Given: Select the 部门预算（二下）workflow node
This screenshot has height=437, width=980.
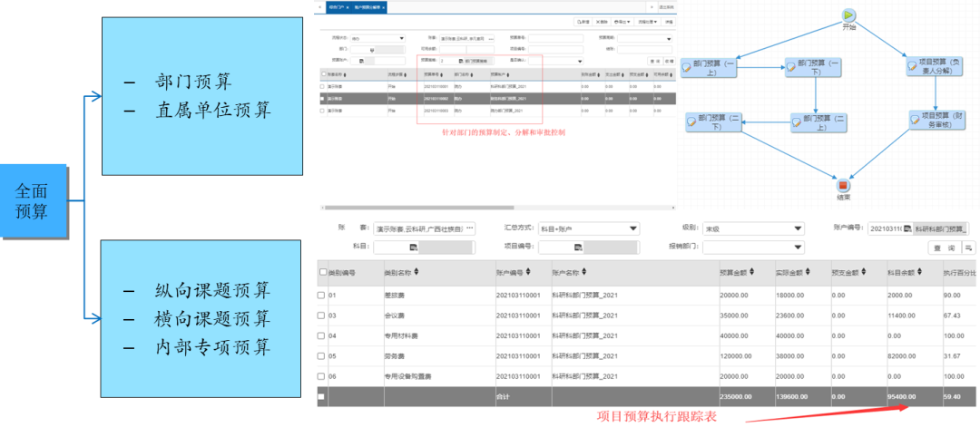Looking at the screenshot, I should point(714,121).
